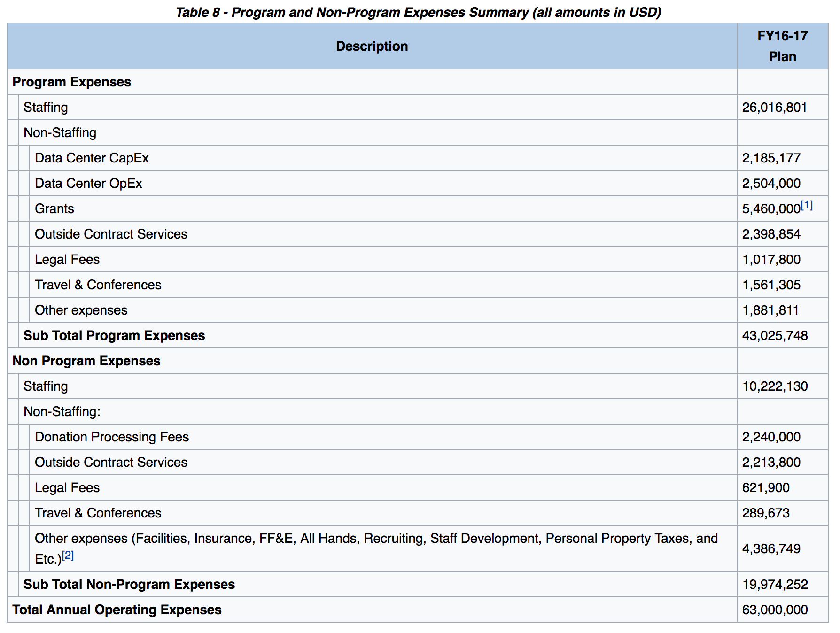Select Donation Processing Fees row label
This screenshot has width=840, height=633.
(x=112, y=437)
